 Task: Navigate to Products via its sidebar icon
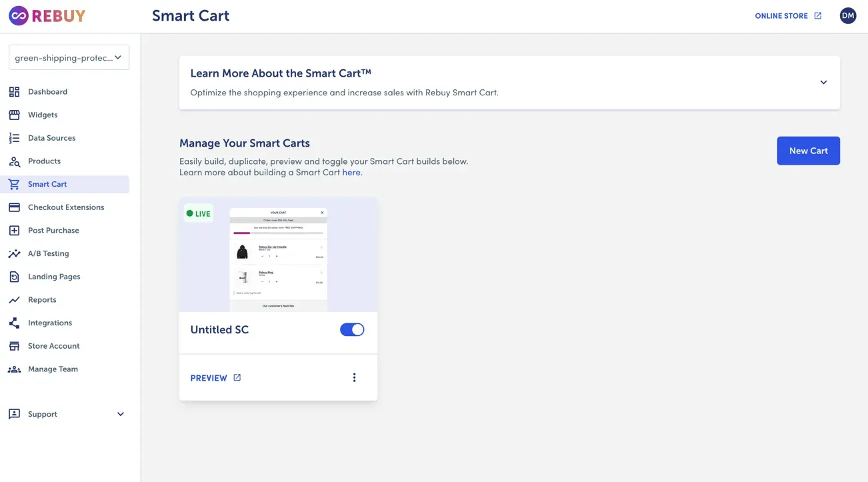point(15,161)
